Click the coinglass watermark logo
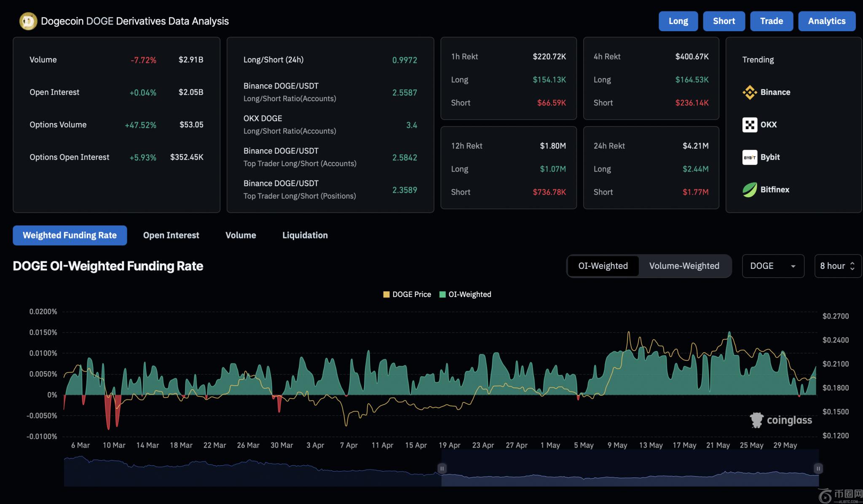This screenshot has width=863, height=504. (x=780, y=420)
